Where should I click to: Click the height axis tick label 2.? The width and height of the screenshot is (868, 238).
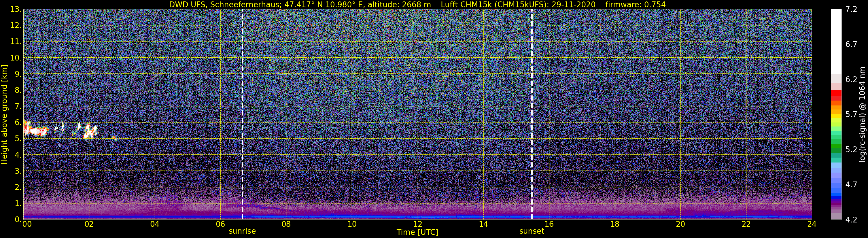18,188
